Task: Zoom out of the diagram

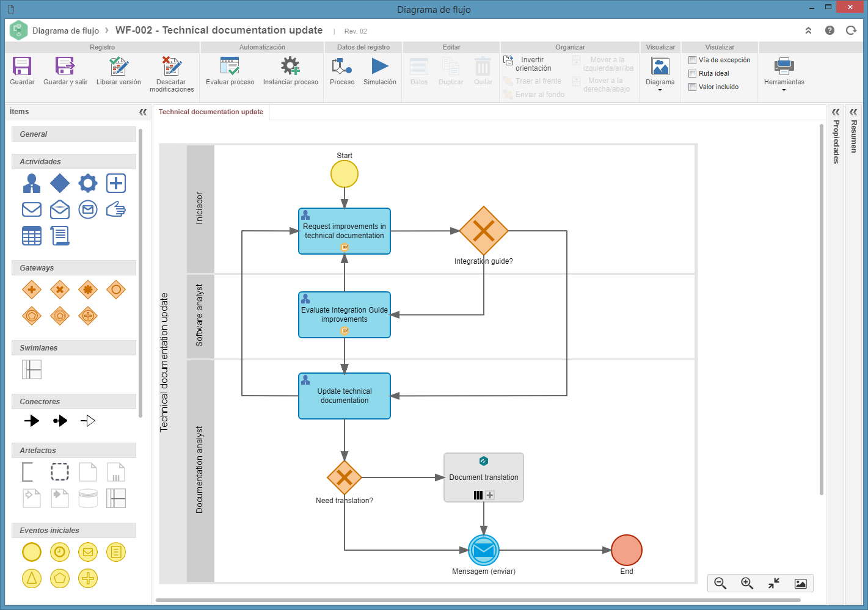Action: point(720,584)
